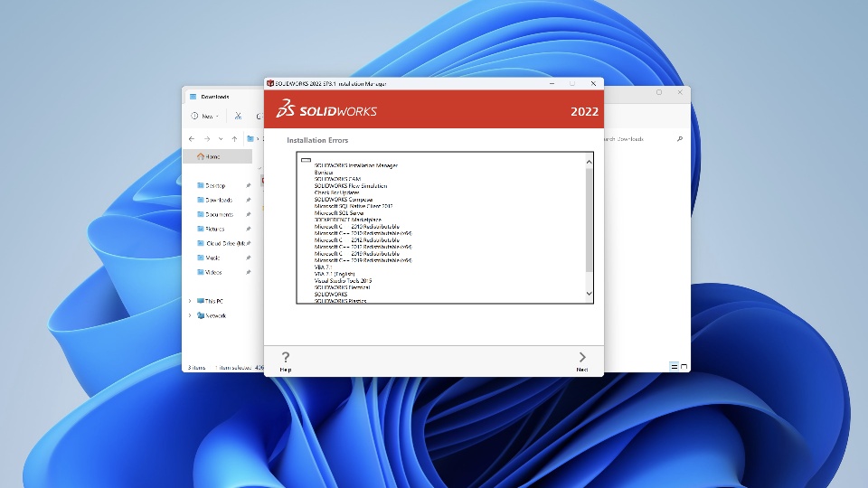Click the pin icon beside Music
The height and width of the screenshot is (488, 868).
[x=249, y=258]
